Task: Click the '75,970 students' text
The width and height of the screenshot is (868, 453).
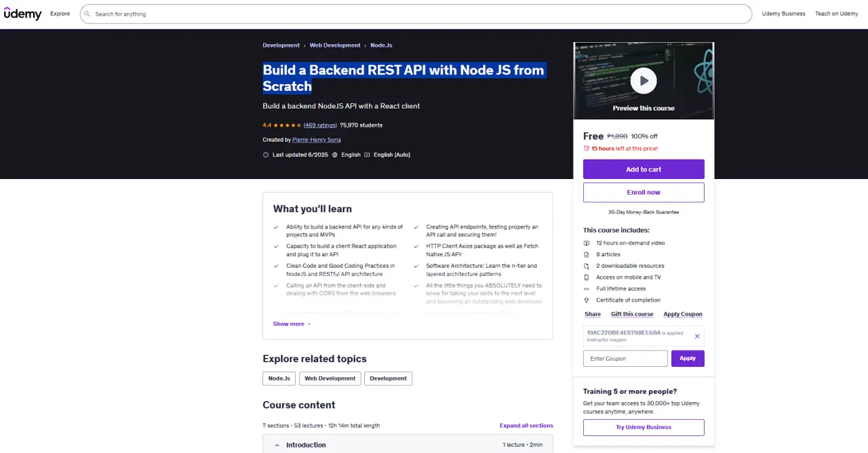Action: pos(361,125)
